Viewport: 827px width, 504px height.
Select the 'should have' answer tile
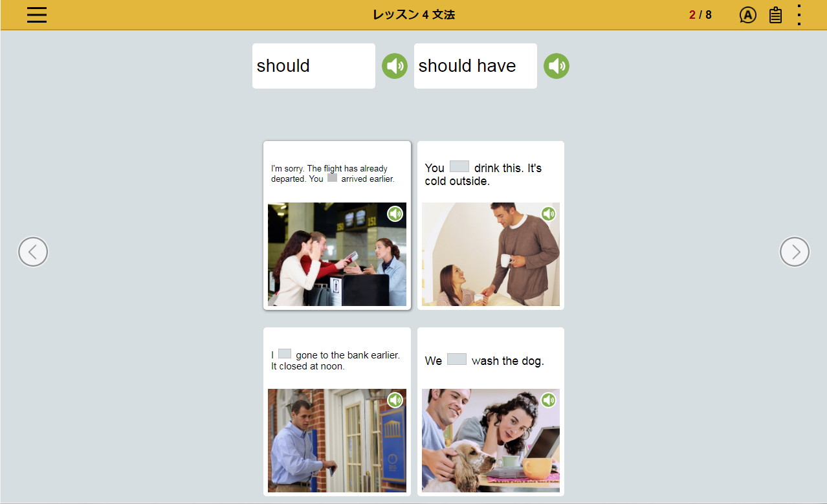click(x=476, y=66)
